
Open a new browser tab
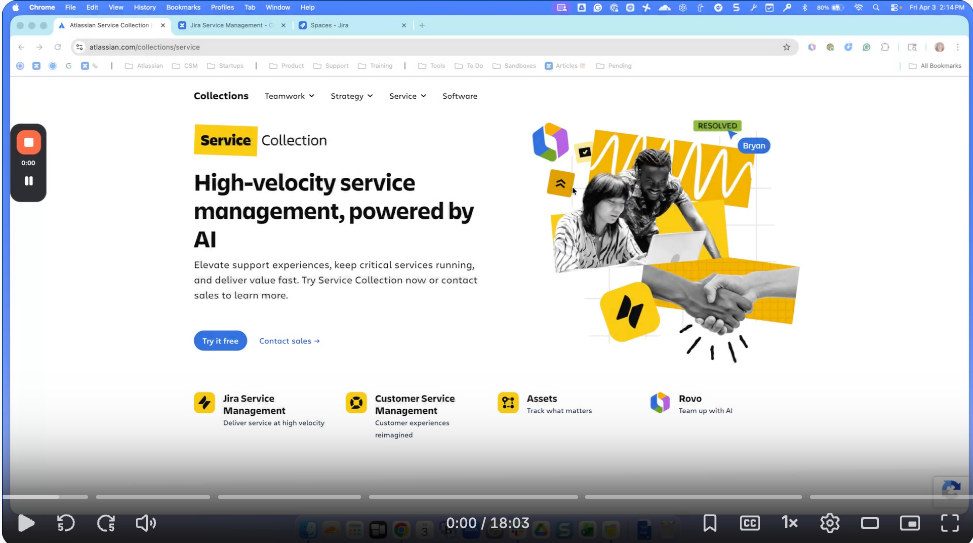point(422,25)
